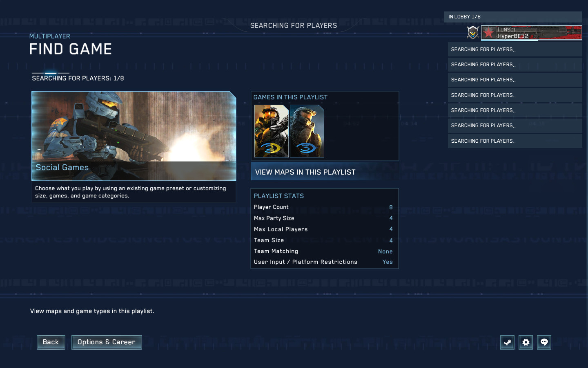Click the matchmaking progress bar
This screenshot has height=368, width=588.
point(50,73)
